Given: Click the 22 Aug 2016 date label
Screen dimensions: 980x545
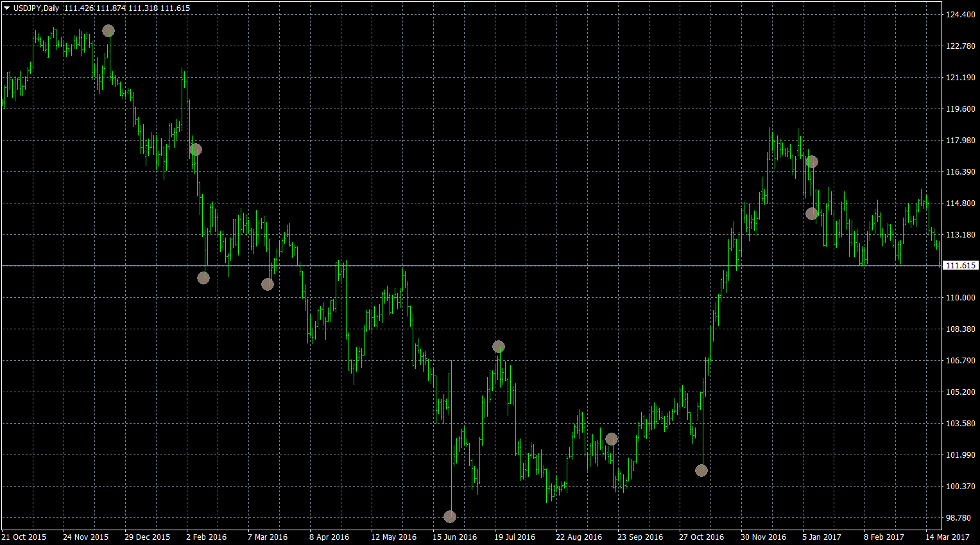Looking at the screenshot, I should pos(579,537).
